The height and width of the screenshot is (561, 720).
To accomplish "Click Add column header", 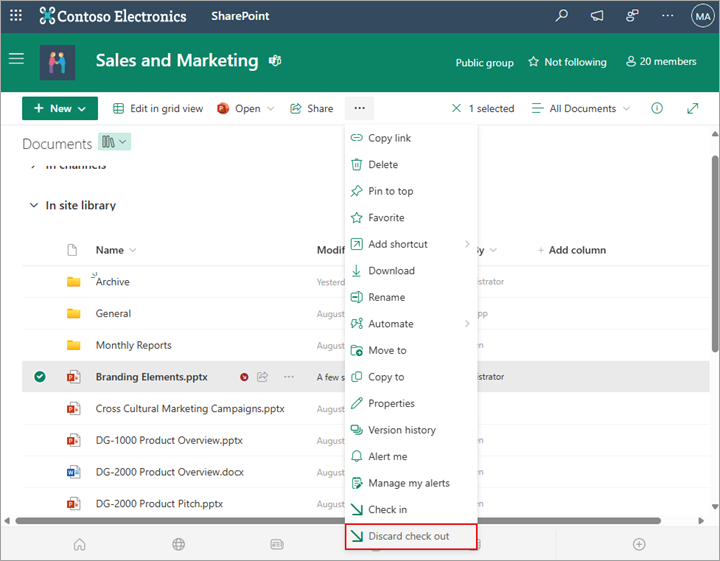I will pos(571,250).
